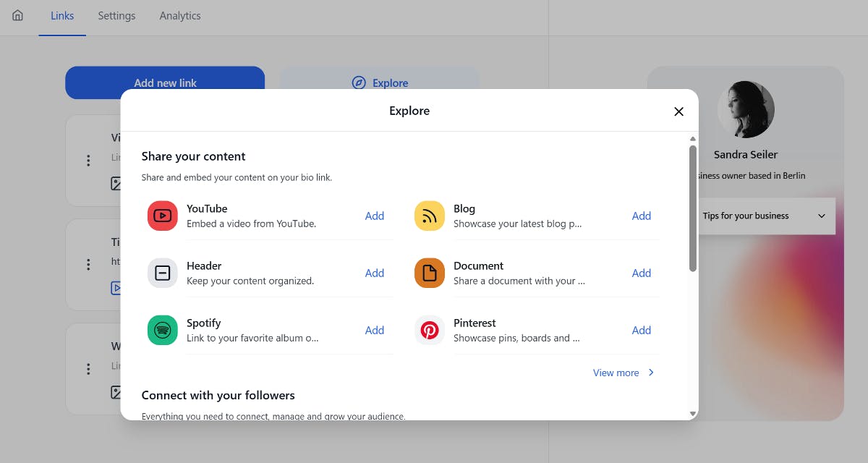Close the Explore dialog
Screen dimensions: 868x463
[x=678, y=111]
